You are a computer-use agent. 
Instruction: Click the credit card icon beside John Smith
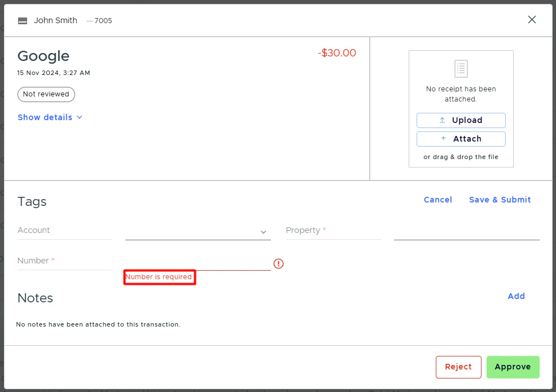[22, 20]
